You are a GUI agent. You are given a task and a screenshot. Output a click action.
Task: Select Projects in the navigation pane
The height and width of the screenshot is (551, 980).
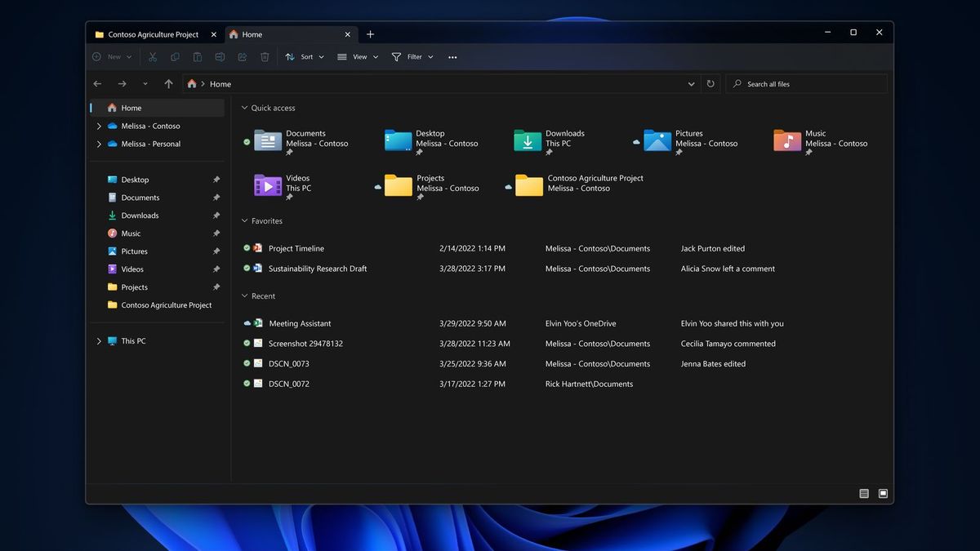[x=157, y=287]
